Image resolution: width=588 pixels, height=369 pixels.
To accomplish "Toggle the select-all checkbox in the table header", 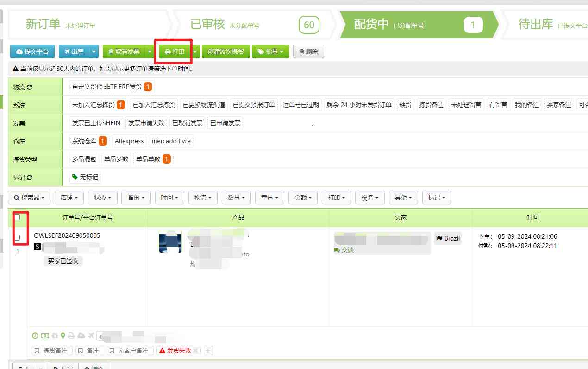I will [17, 217].
